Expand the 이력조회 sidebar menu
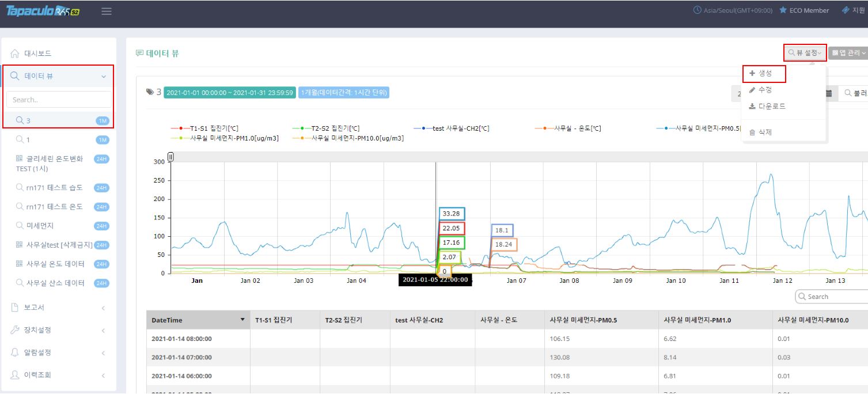This screenshot has height=394, width=868. [x=59, y=375]
